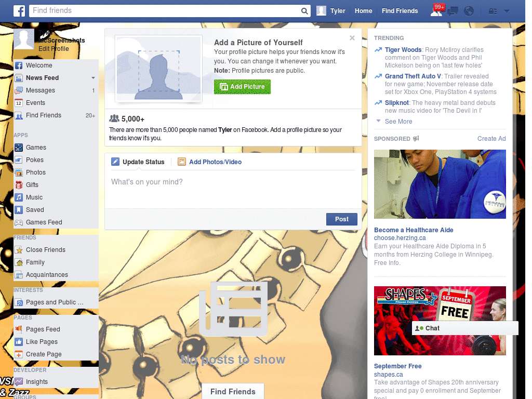Click Close Friends star icon
This screenshot has height=399, width=532.
pos(19,250)
